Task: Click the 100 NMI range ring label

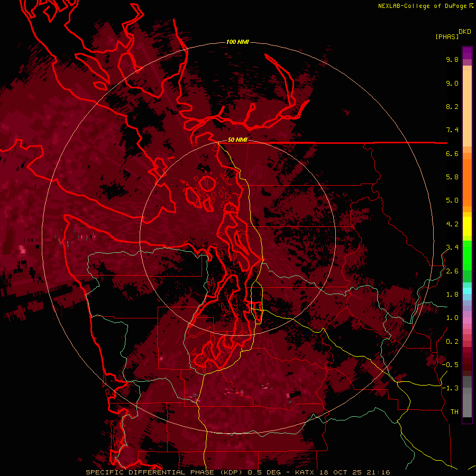Action: (x=237, y=42)
